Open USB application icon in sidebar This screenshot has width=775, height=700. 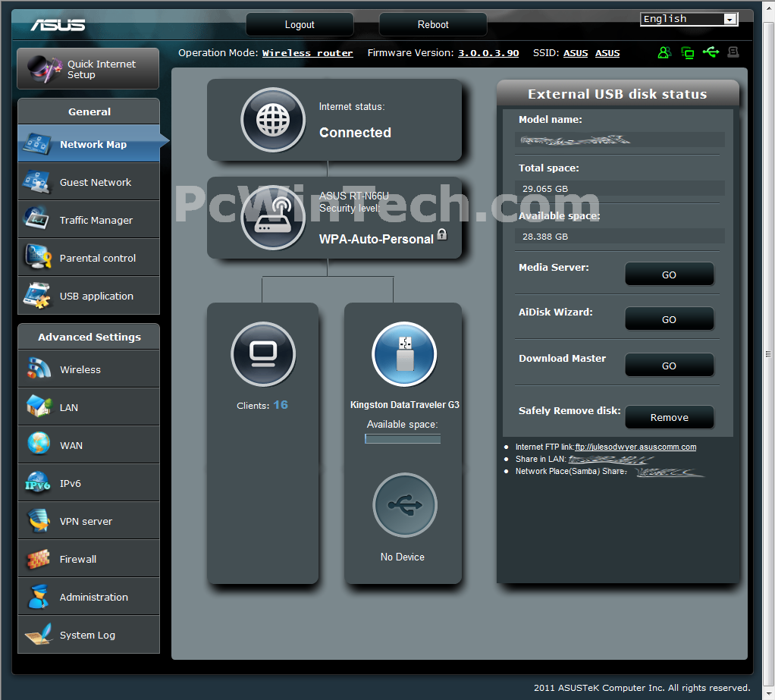pos(36,295)
